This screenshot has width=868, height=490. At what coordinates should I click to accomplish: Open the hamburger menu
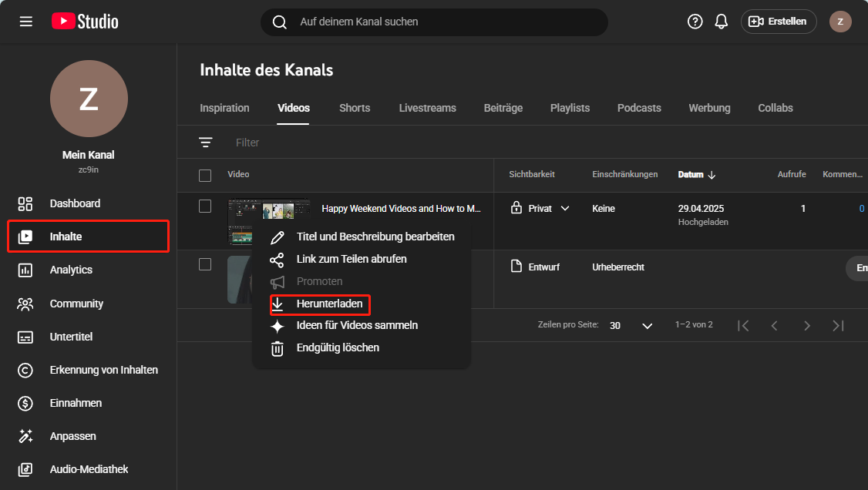(25, 21)
